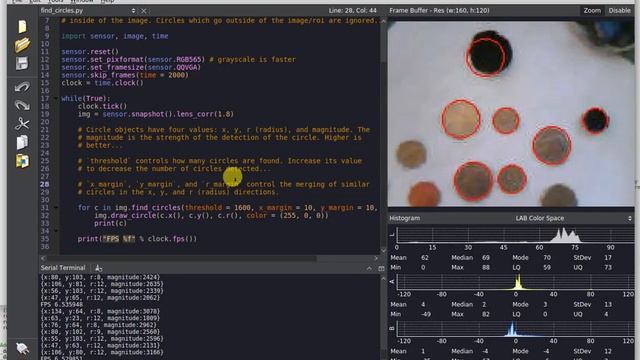The image size is (640, 360).
Task: Click the 'Frame Buffer - Res (w:160, h:120)' title
Action: (x=439, y=11)
